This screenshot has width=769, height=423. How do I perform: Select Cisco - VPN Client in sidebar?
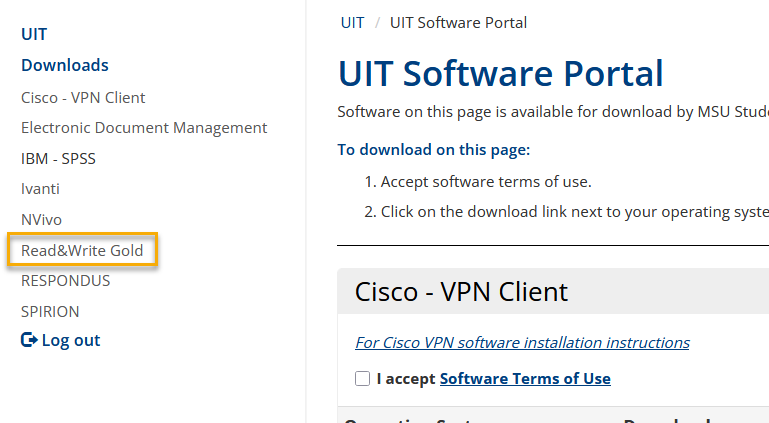tap(83, 98)
